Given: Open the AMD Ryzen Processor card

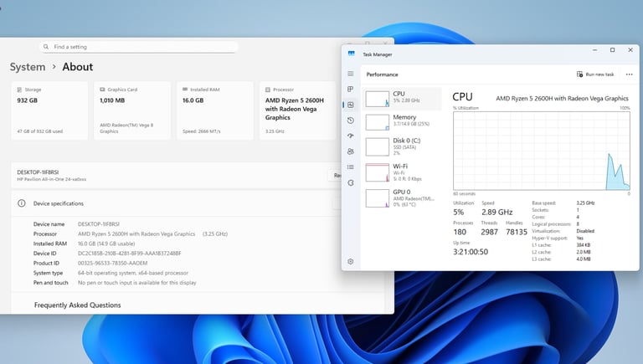Looking at the screenshot, I should coord(298,110).
